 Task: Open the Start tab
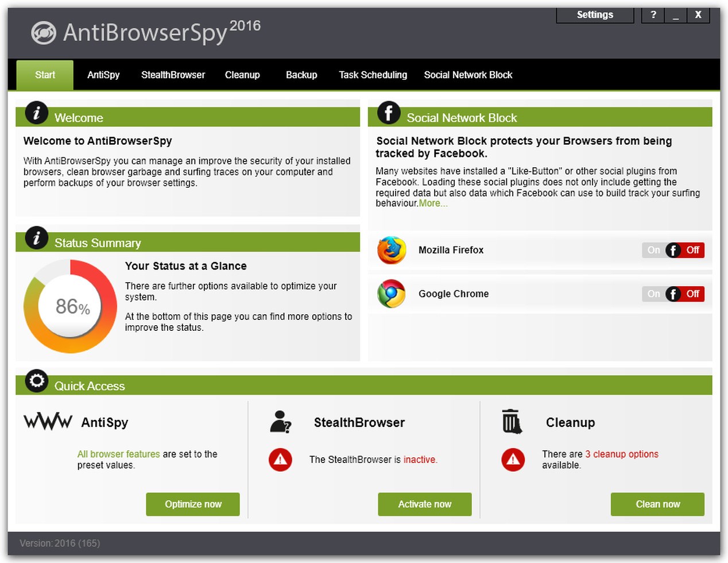tap(45, 75)
